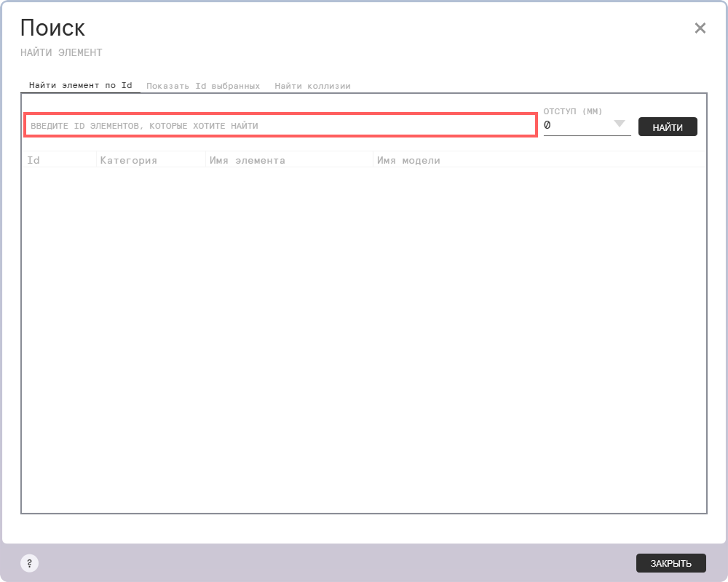Click the Поиск dialog title
The height and width of the screenshot is (582, 728).
pyautogui.click(x=52, y=28)
